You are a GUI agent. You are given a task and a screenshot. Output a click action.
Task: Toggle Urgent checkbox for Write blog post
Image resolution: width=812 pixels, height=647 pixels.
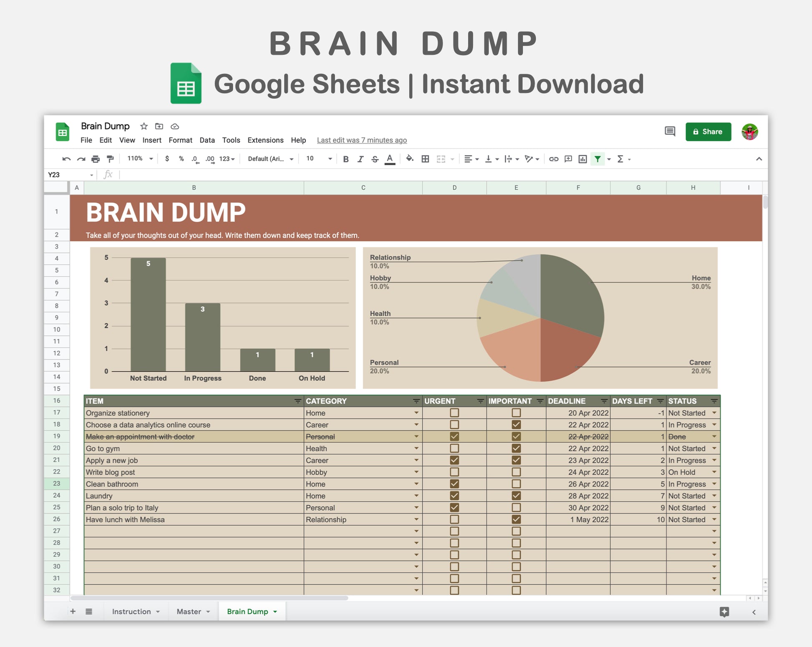coord(454,472)
